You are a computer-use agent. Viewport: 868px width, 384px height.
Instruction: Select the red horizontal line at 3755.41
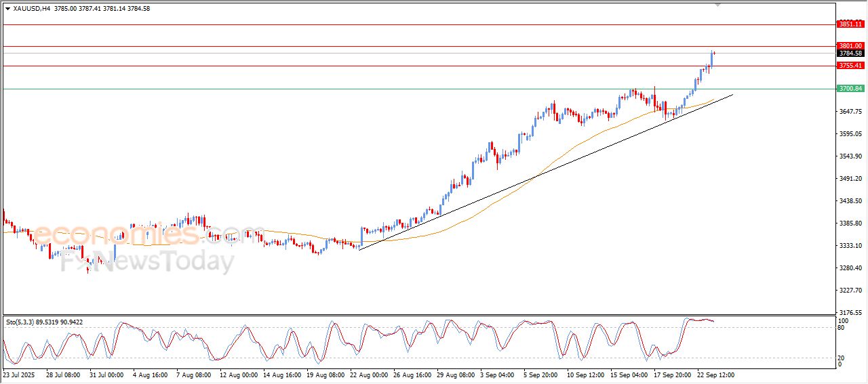pos(419,66)
